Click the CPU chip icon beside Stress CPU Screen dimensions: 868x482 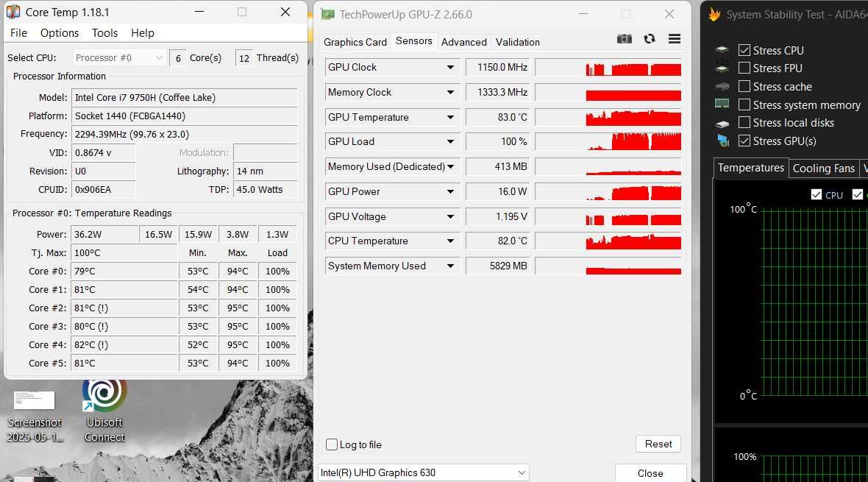(x=722, y=51)
